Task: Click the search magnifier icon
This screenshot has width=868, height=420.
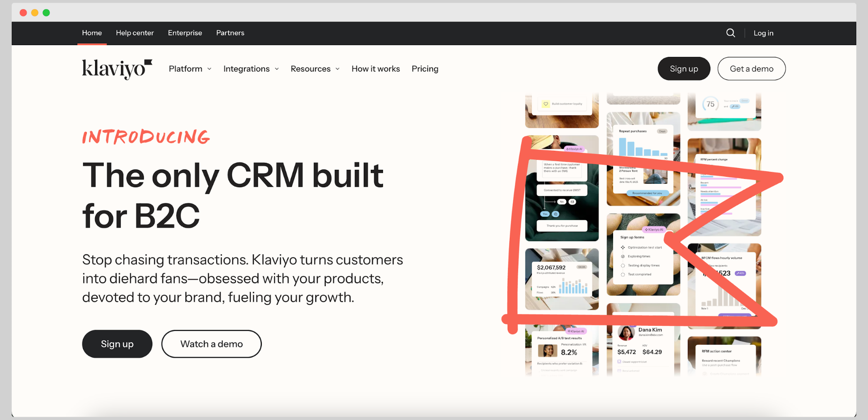Action: (x=730, y=33)
